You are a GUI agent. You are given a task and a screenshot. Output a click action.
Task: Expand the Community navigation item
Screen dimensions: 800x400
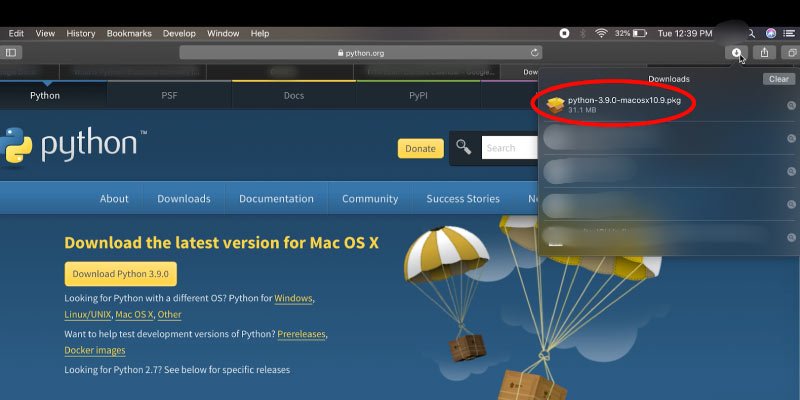coord(370,199)
